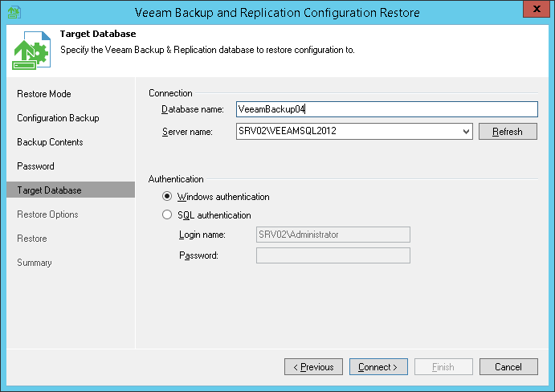Viewport: 555px width, 392px height.
Task: Click the SQL Password field
Action: (333, 255)
